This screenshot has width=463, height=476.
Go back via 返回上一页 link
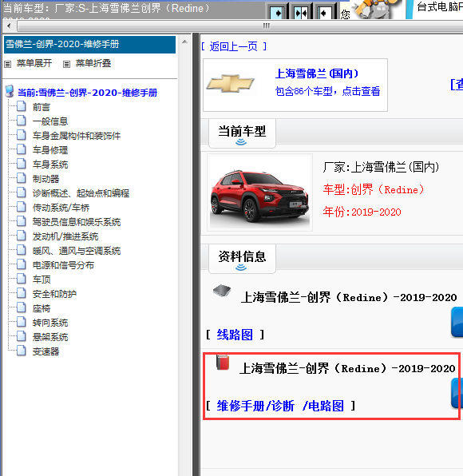tap(234, 46)
